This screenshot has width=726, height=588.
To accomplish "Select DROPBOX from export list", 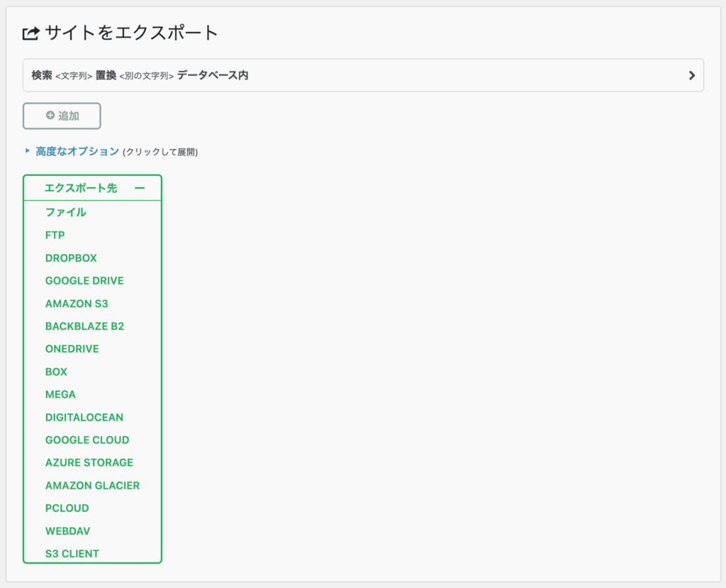I will [71, 258].
